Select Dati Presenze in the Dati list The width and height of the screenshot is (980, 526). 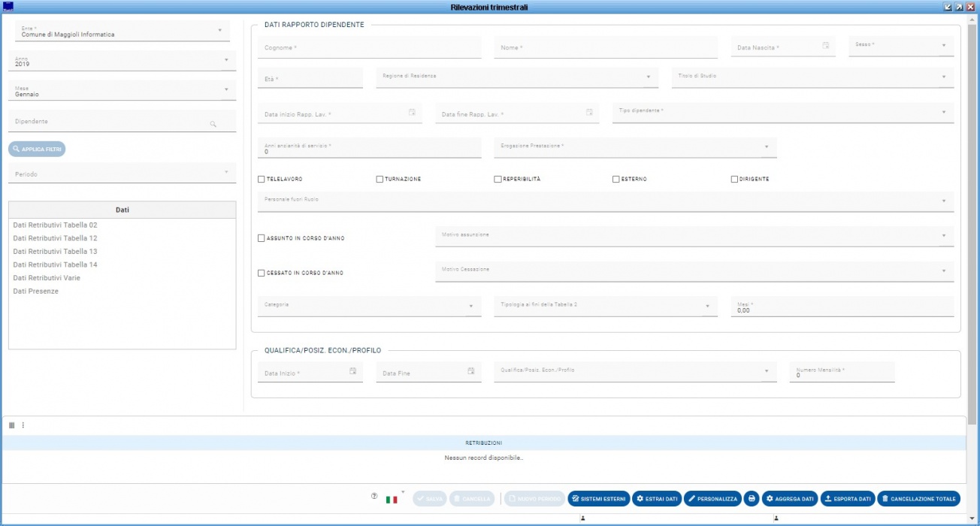click(x=36, y=292)
